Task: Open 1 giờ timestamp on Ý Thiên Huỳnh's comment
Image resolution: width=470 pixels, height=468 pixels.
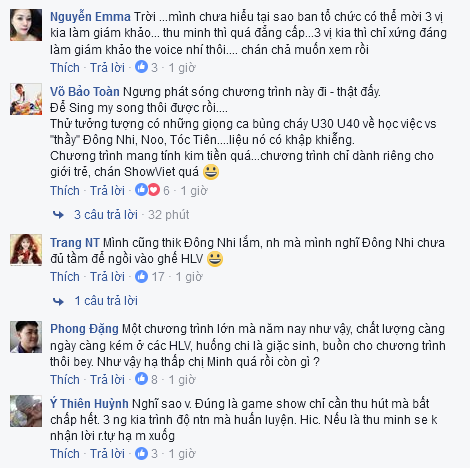Action: (182, 454)
